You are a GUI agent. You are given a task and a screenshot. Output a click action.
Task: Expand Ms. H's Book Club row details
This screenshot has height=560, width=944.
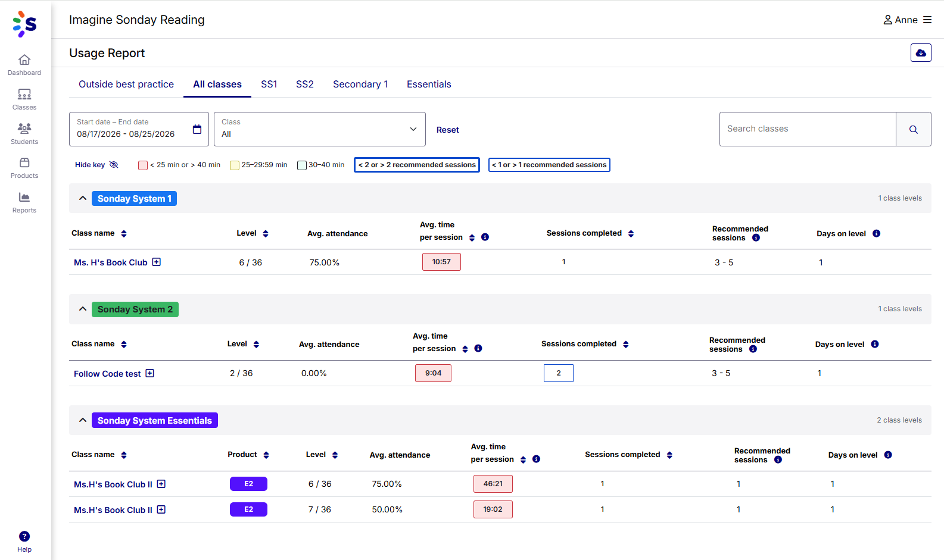157,262
